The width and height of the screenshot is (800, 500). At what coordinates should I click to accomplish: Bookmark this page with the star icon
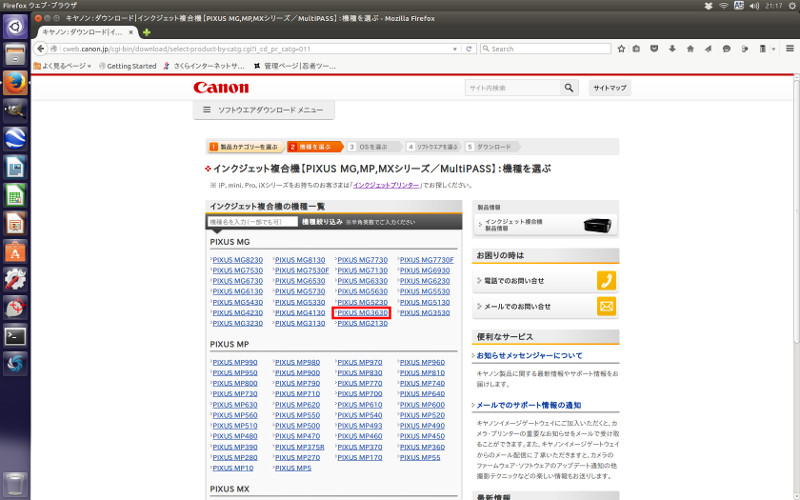(621, 49)
